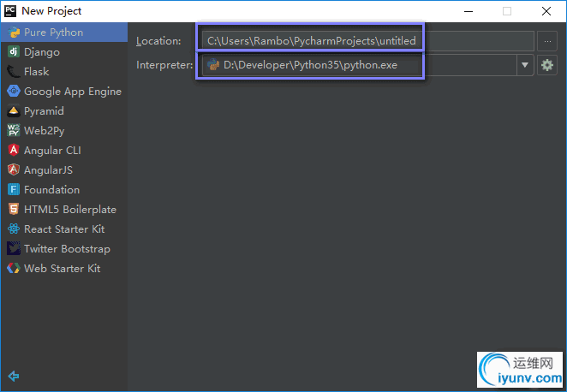This screenshot has height=392, width=567.
Task: Open the Interpreter combo box showing python.exe
Action: pyautogui.click(x=367, y=65)
